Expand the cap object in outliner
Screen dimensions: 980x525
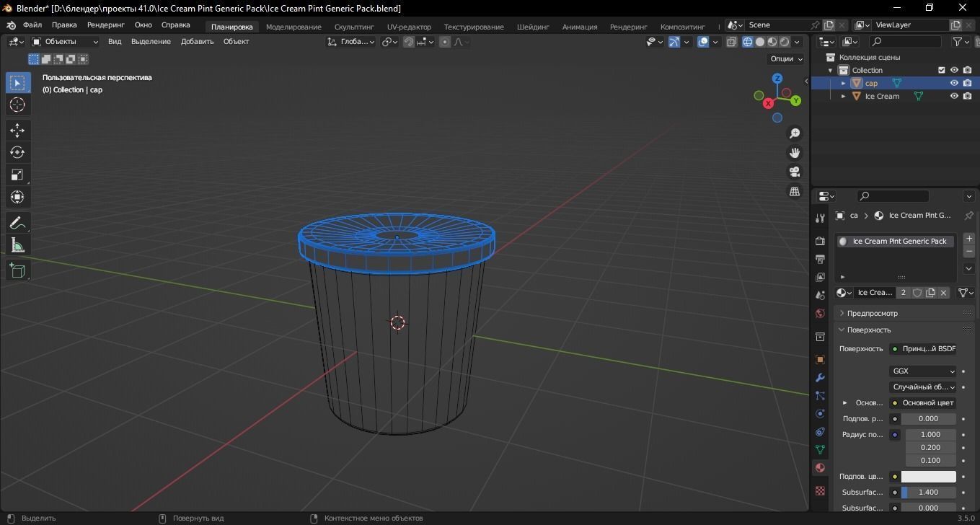[844, 83]
